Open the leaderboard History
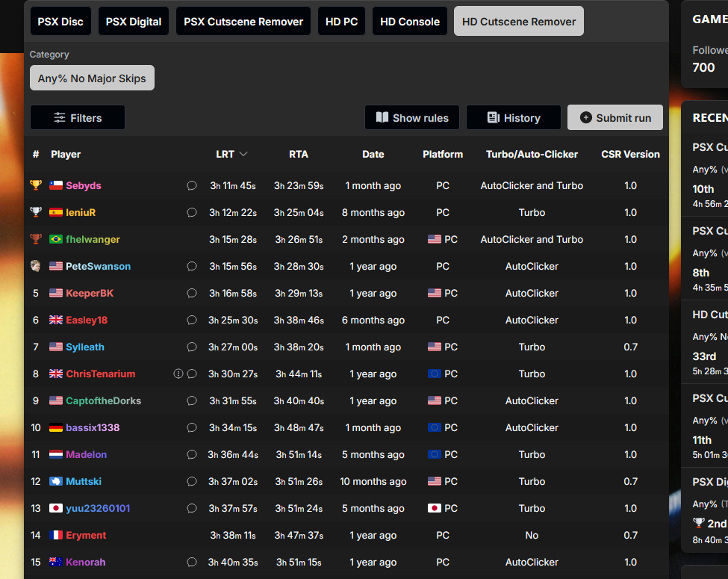Viewport: 728px width, 579px height. coord(514,117)
